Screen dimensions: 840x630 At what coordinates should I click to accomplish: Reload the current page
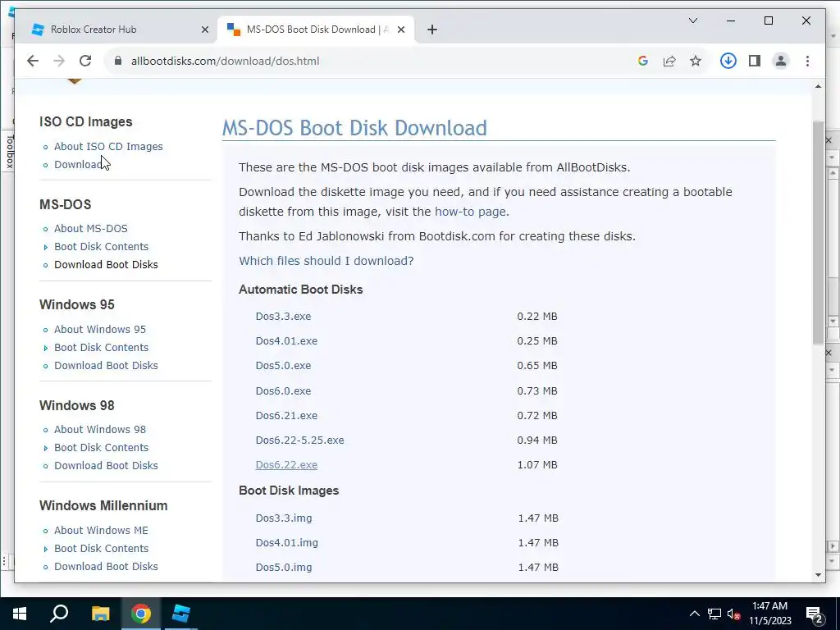[85, 61]
